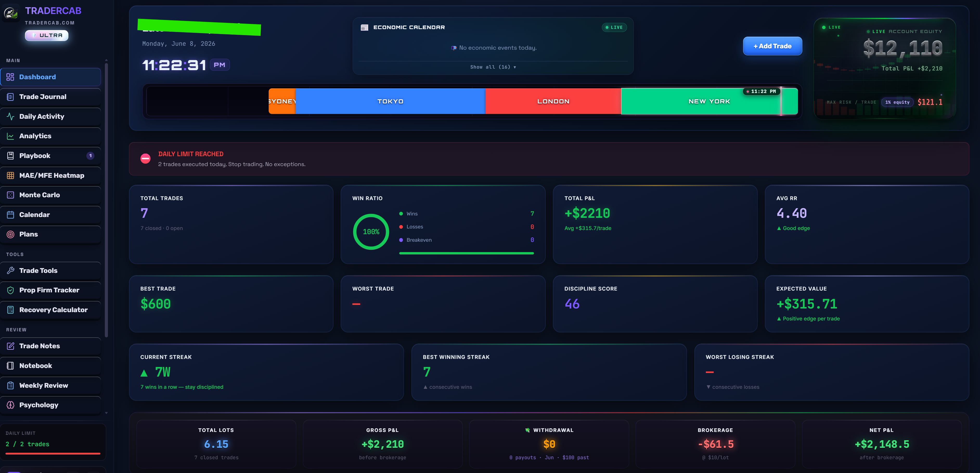Click the TraderCab logo icon
Screen dimensions: 980x473
11,14
